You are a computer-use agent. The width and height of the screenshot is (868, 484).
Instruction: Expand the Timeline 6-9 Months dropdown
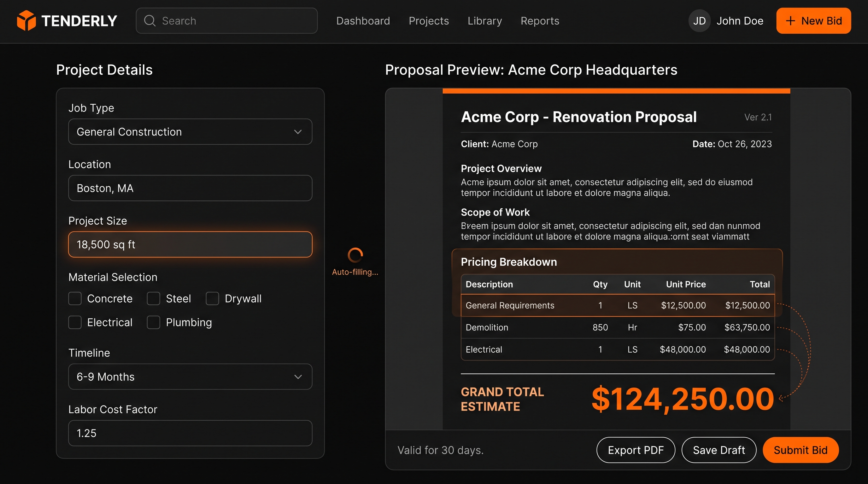(x=190, y=377)
